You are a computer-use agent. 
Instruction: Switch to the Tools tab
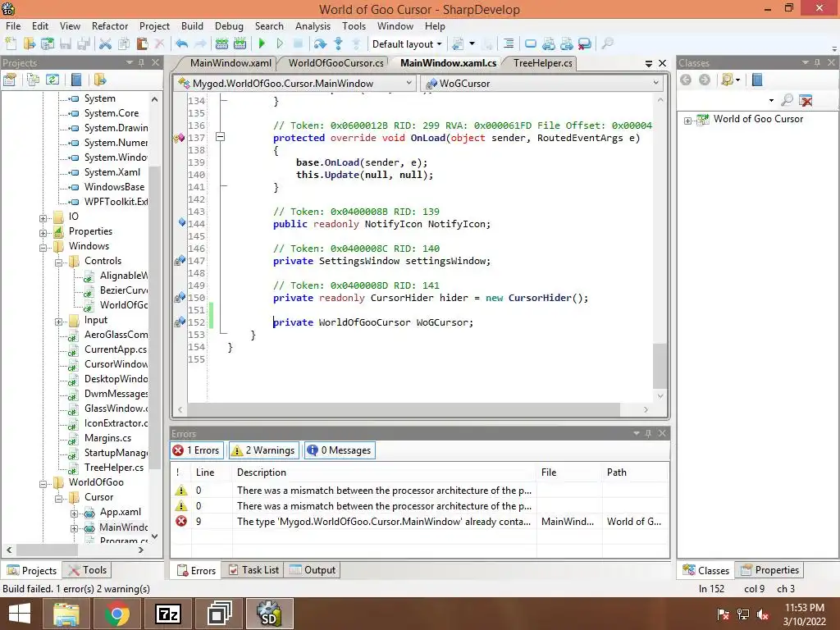[x=88, y=570]
